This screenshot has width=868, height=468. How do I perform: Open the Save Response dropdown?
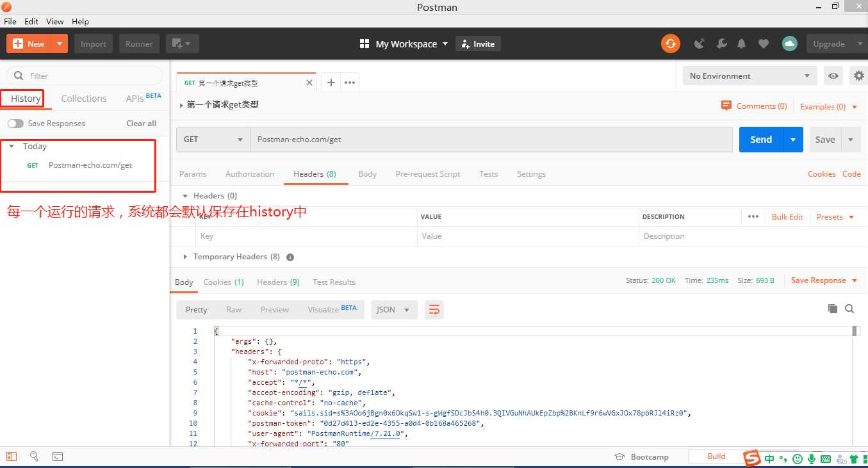(x=823, y=280)
